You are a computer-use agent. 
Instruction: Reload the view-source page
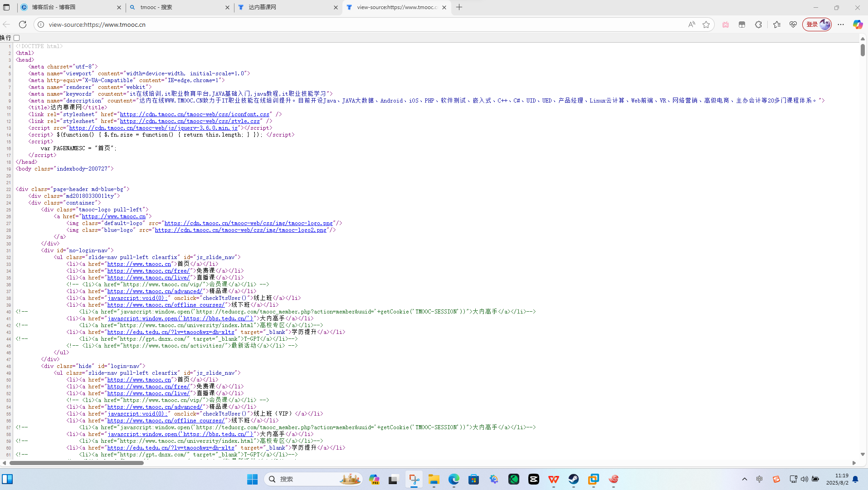pyautogui.click(x=23, y=24)
